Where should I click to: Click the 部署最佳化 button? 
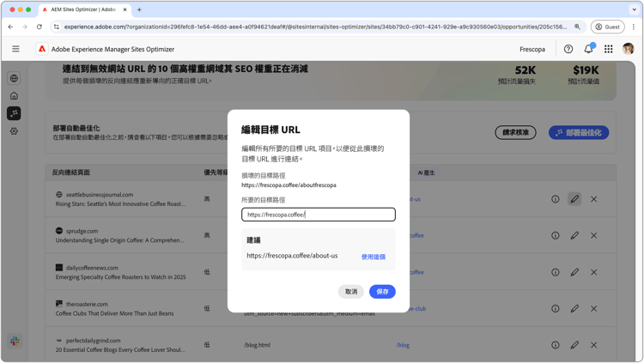(x=579, y=132)
